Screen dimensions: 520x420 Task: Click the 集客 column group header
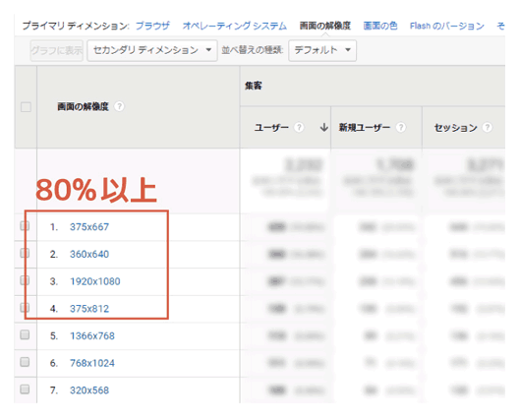pyautogui.click(x=254, y=86)
